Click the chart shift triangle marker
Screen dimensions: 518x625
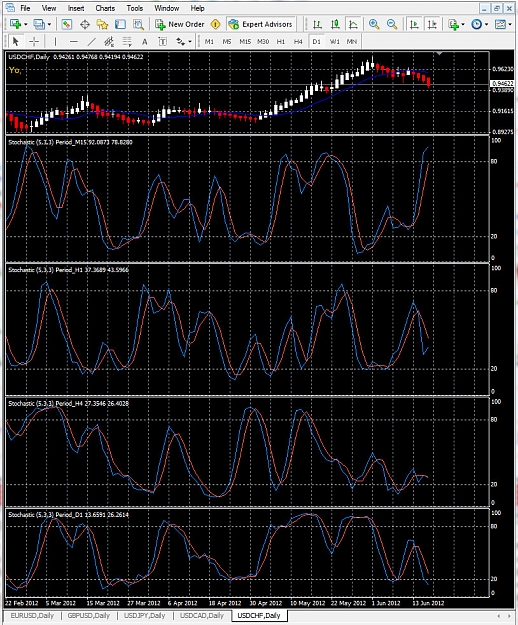pyautogui.click(x=439, y=53)
